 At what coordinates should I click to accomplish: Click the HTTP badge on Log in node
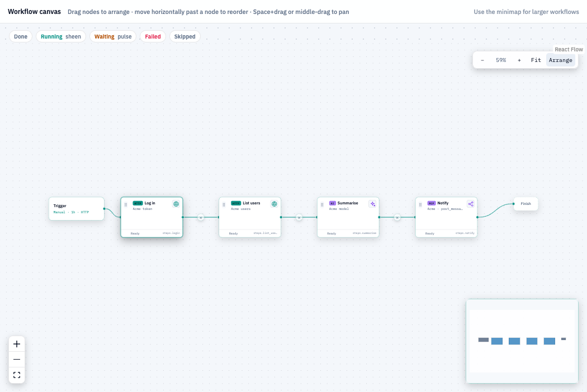138,203
